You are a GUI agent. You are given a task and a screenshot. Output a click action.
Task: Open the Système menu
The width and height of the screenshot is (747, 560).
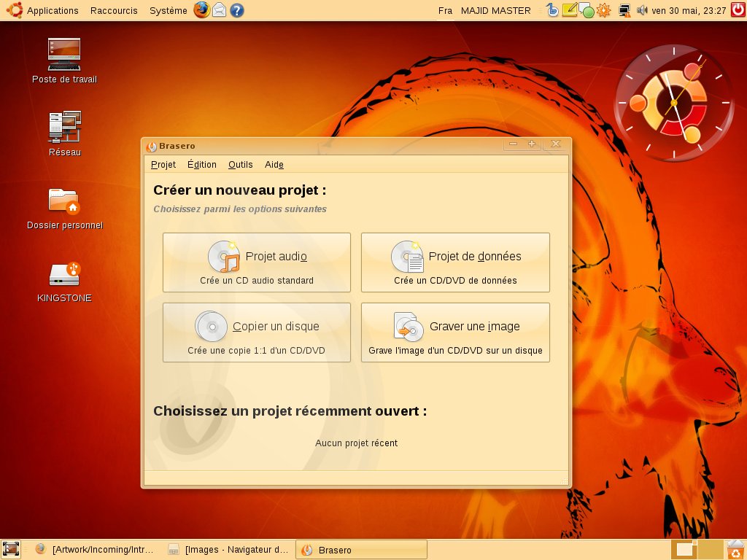tap(169, 10)
